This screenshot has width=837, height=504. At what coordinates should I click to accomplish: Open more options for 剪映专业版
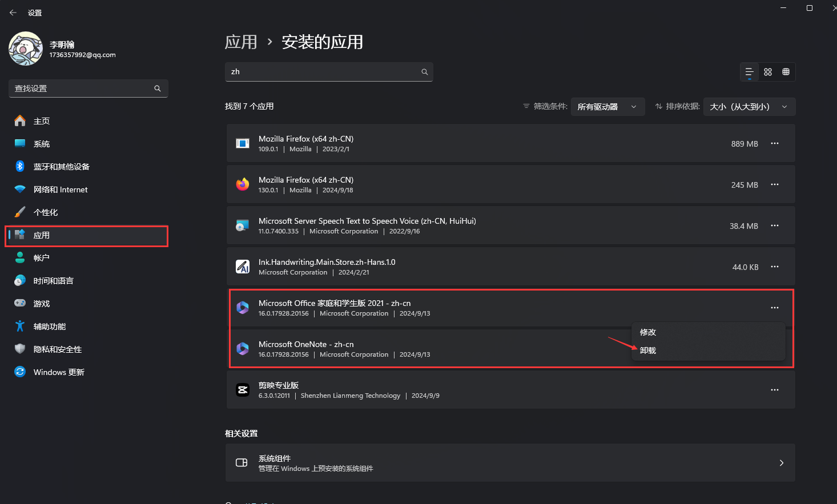pyautogui.click(x=775, y=390)
